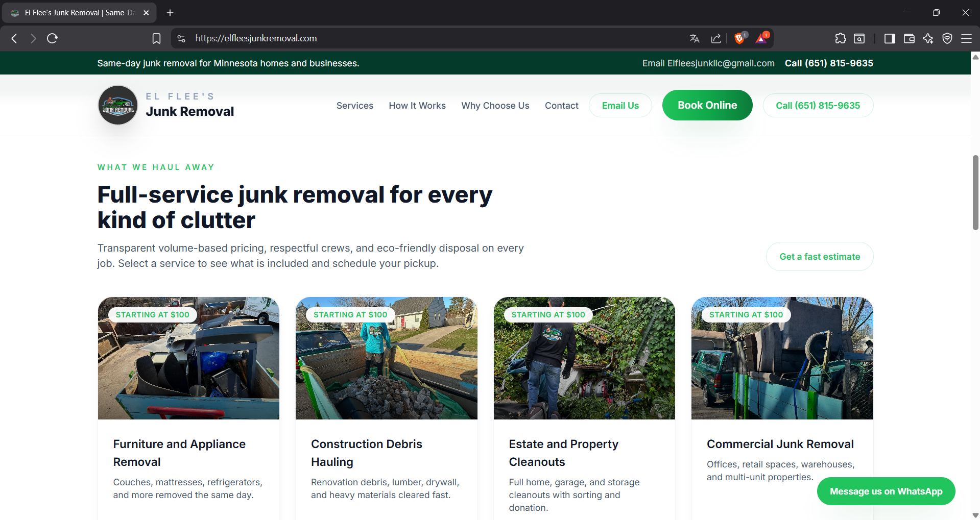Open the extensions puzzle icon
The width and height of the screenshot is (980, 520).
tap(840, 38)
